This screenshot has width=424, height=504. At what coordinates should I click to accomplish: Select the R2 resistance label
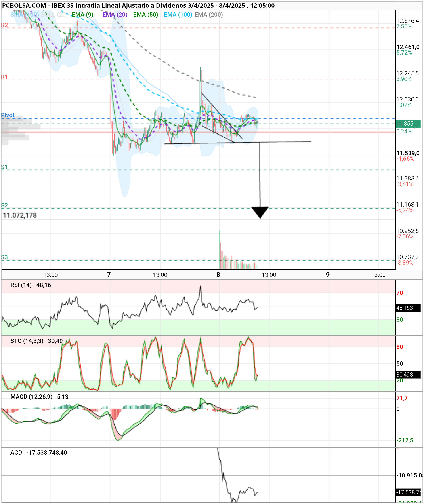coord(4,25)
